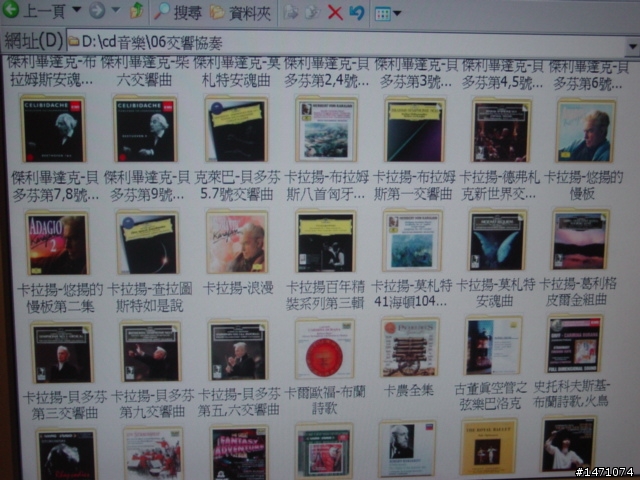Open the 搜尋 search pane

coord(178,13)
